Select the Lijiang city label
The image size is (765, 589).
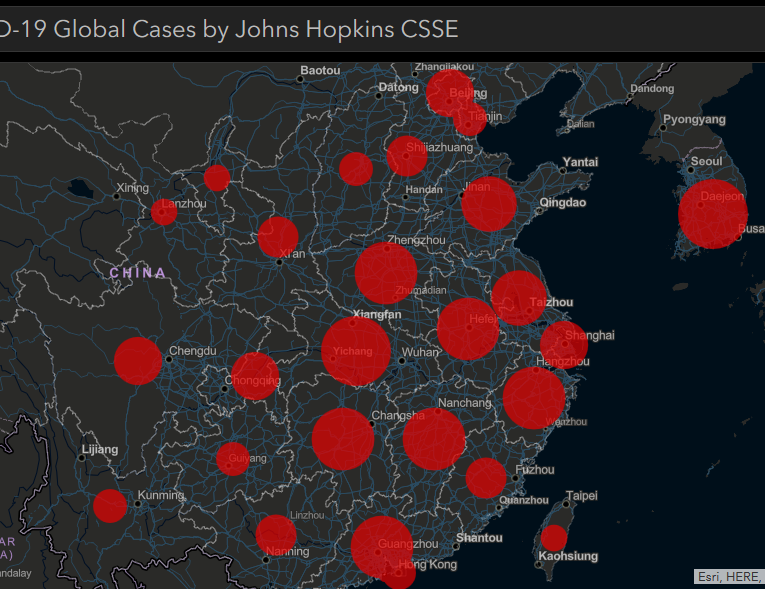pyautogui.click(x=100, y=449)
